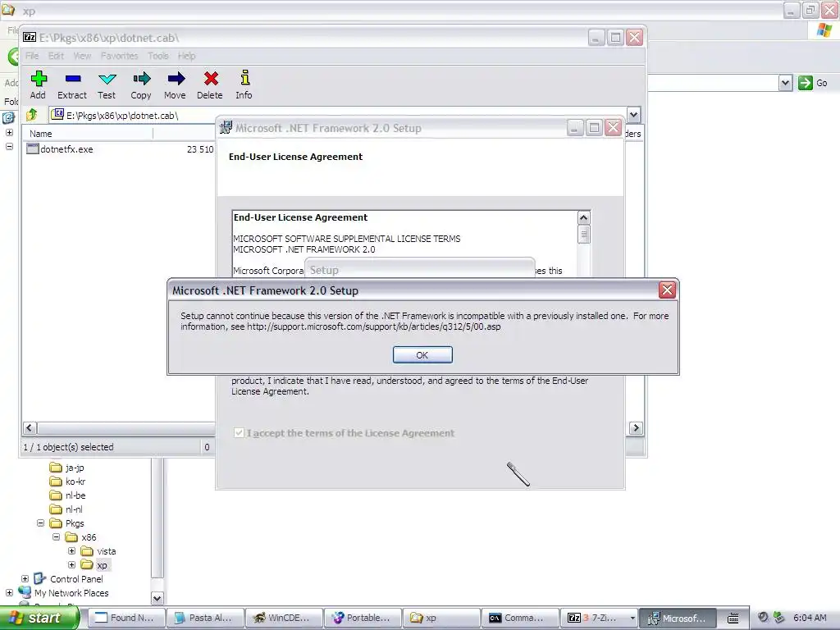Switch to WinCDE... taskbar button
Screen dimensions: 840x630
[283, 619]
